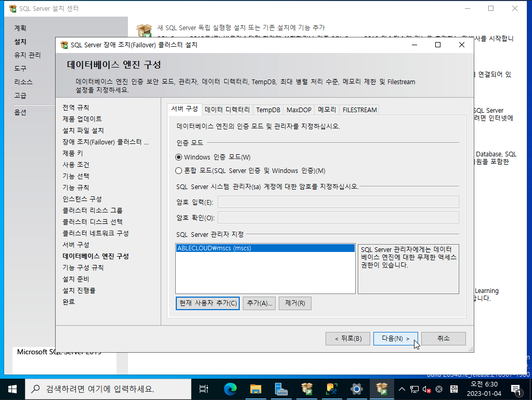This screenshot has height=400, width=532.
Task: Open 유지 관리 in 설치 센터
Action: point(27,55)
